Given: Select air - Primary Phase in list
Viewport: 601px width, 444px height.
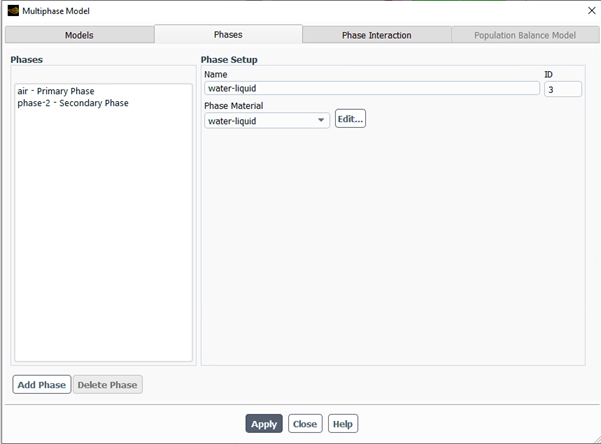Looking at the screenshot, I should click(56, 91).
